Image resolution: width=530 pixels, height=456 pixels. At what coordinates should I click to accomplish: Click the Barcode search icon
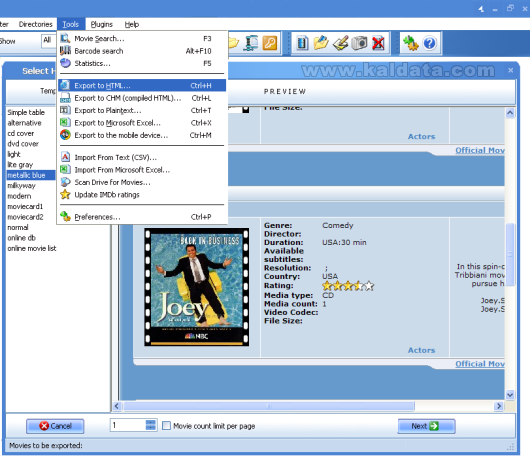65,51
